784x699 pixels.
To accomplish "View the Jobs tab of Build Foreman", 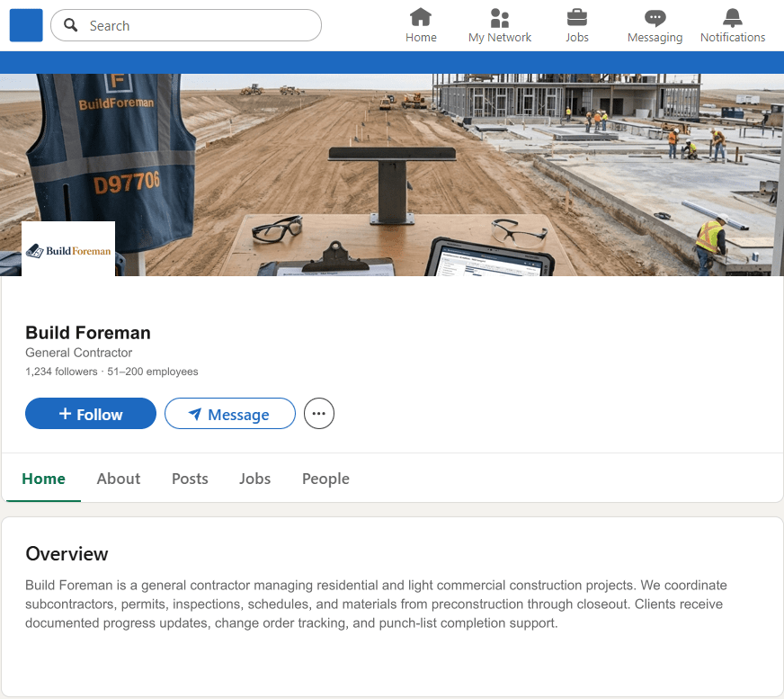I will point(254,479).
